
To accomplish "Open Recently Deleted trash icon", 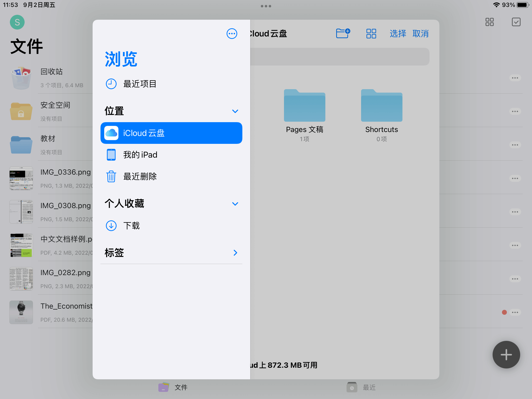I will 171,176.
